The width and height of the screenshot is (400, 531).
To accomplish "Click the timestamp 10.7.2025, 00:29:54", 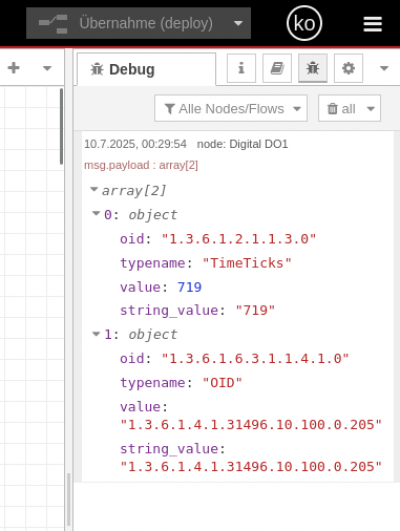I will coord(135,144).
